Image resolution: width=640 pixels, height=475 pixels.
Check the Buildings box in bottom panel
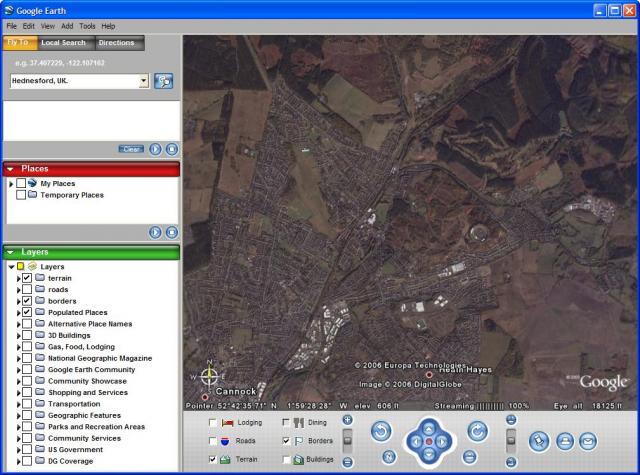coord(286,459)
